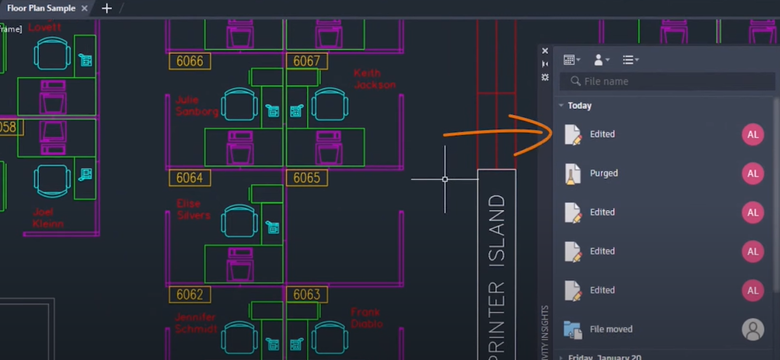The image size is (780, 360).
Task: Toggle auto-hide on Activity Insights palette
Action: click(x=545, y=64)
